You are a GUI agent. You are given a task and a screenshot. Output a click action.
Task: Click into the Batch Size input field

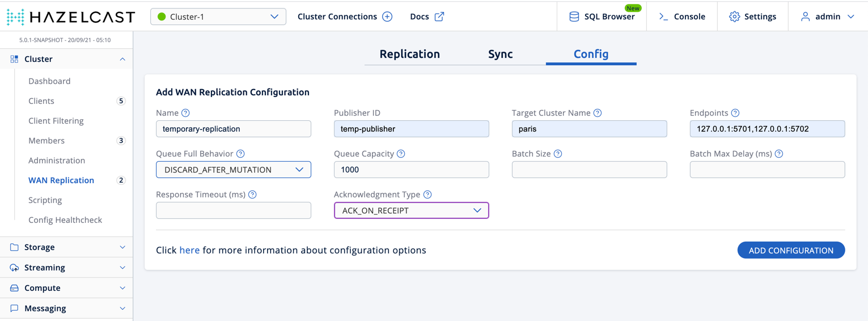tap(589, 170)
